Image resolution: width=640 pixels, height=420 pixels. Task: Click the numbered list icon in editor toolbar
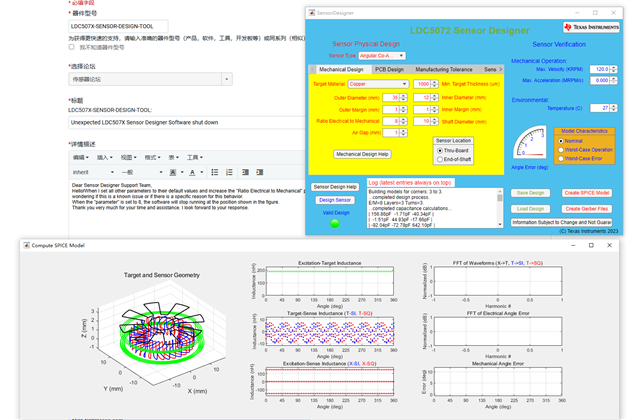[x=229, y=172]
